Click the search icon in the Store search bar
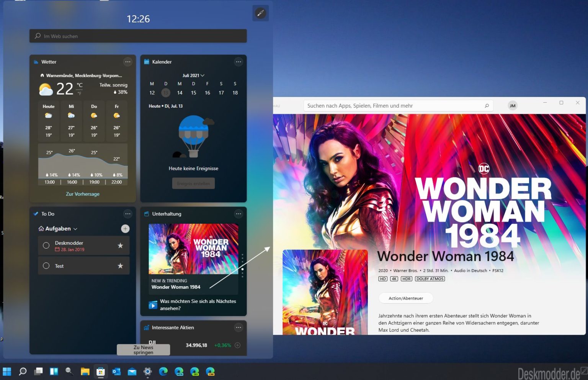588x380 pixels. point(487,105)
